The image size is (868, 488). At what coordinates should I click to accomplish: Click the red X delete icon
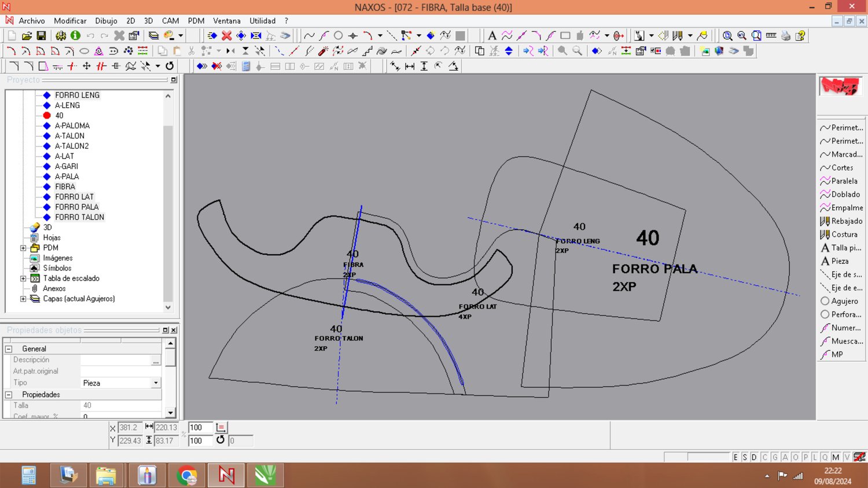[x=227, y=36]
